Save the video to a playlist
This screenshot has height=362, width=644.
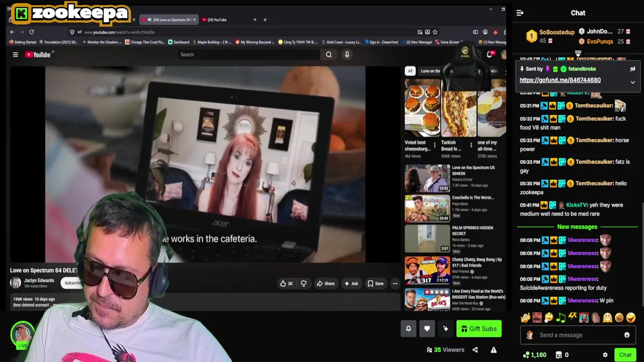tap(376, 284)
